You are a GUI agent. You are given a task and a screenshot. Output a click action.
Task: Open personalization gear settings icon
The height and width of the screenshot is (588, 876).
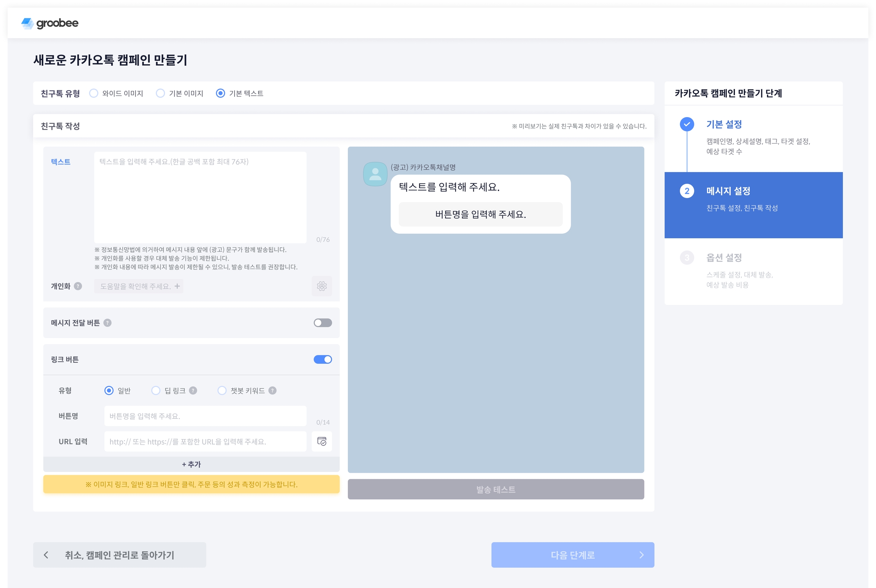click(x=322, y=286)
